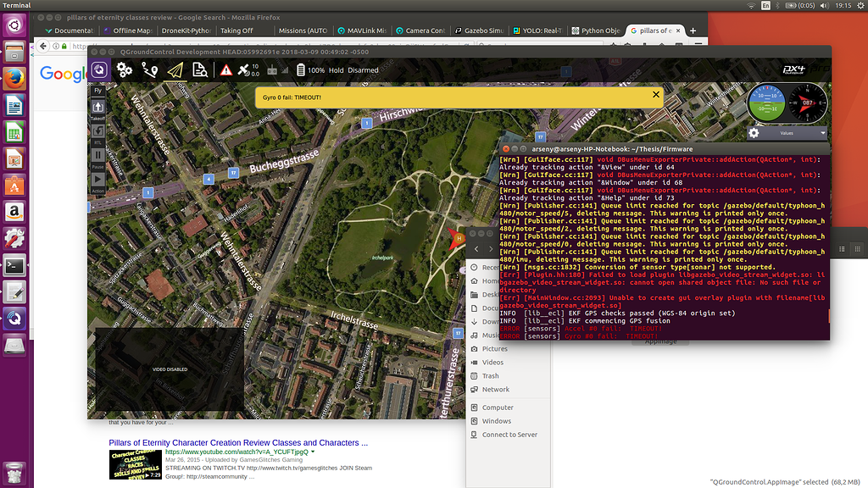Click the Google logo in Firefox
Screen dimensions: 868x488
(x=63, y=74)
